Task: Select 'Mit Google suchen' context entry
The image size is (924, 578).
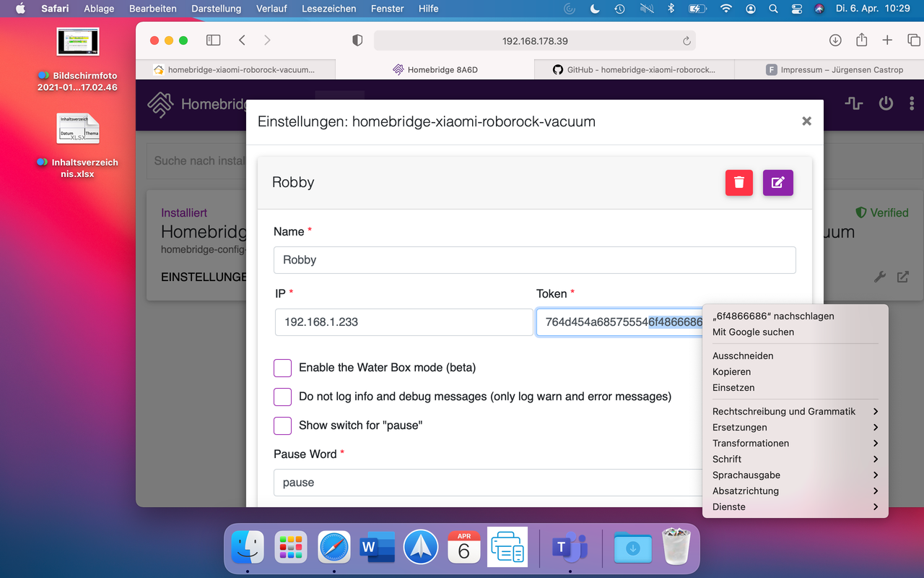Action: coord(753,332)
